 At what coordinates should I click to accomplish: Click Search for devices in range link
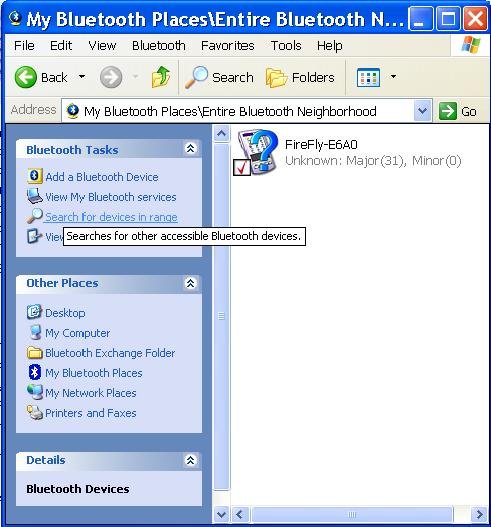111,217
